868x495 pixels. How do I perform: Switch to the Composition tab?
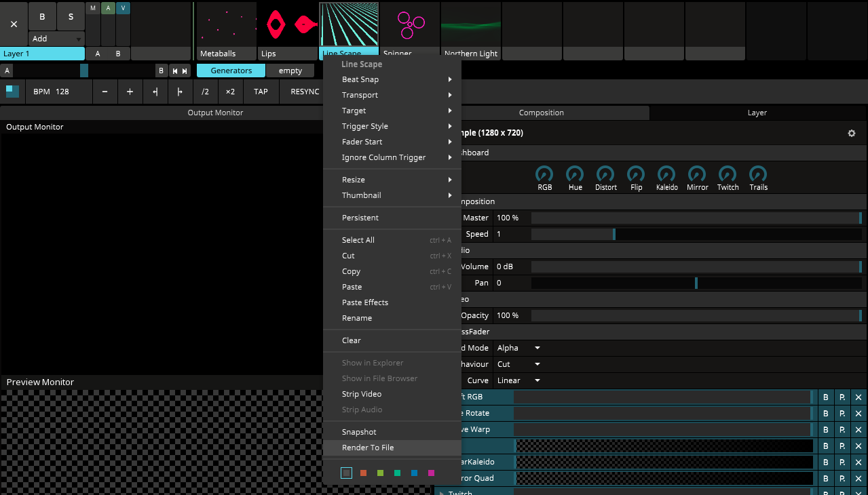tap(542, 113)
